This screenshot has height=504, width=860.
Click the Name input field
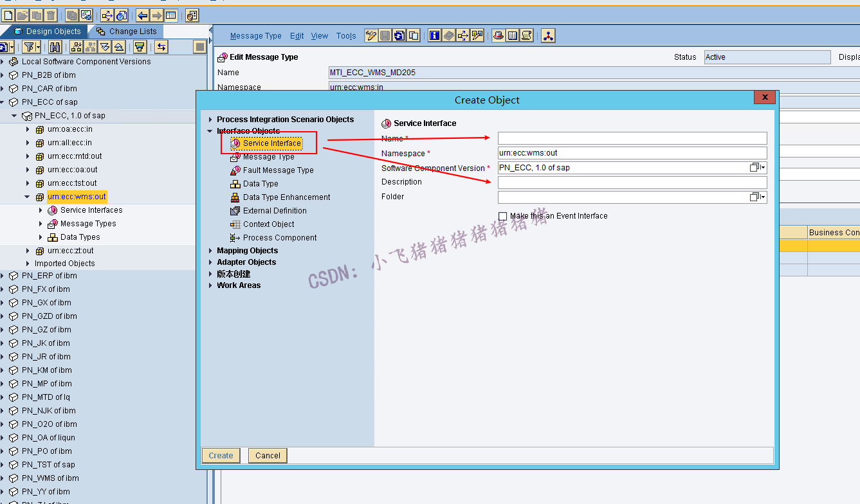pos(632,138)
